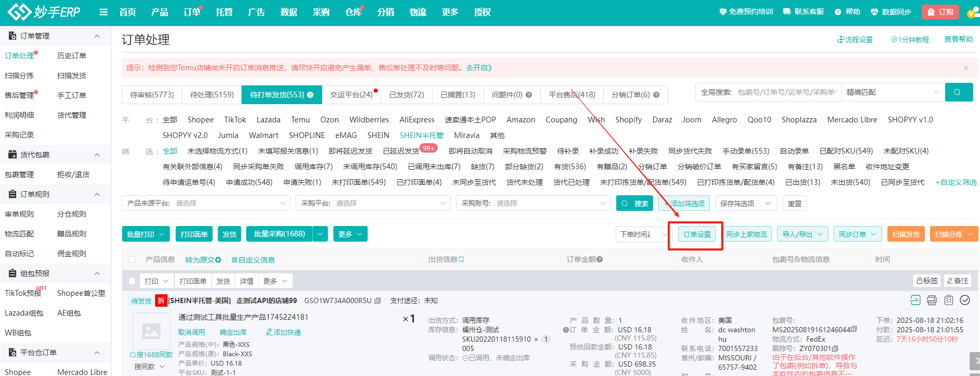
Task: Open the 采购 top menu
Action: point(321,12)
